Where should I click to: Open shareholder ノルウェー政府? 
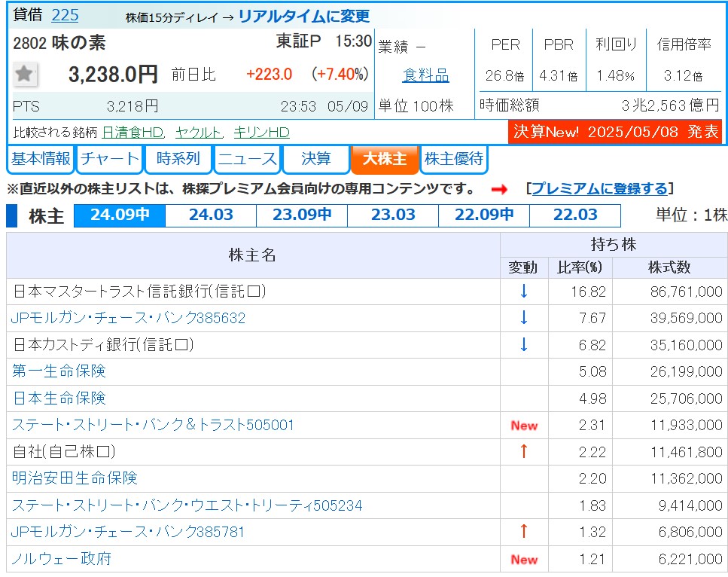coord(61,558)
